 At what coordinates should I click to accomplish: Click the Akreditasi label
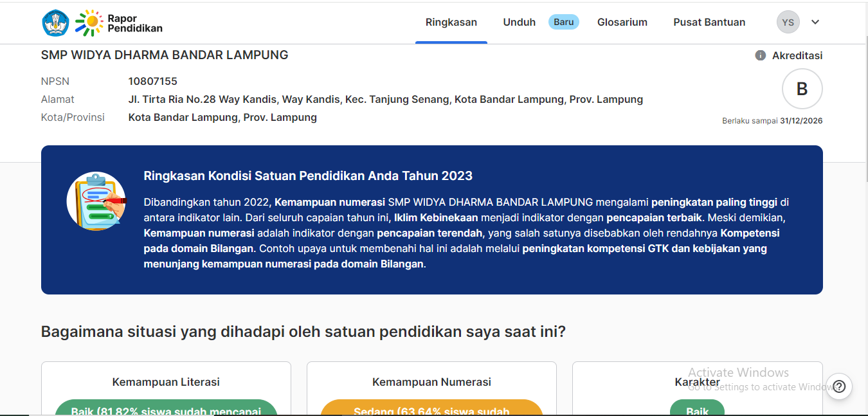tap(797, 56)
